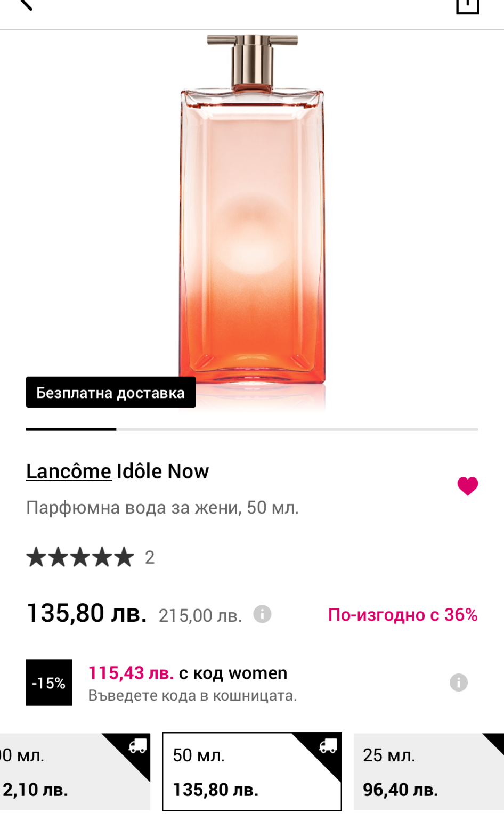
Task: Toggle the pink heart favorite icon
Action: point(467,485)
